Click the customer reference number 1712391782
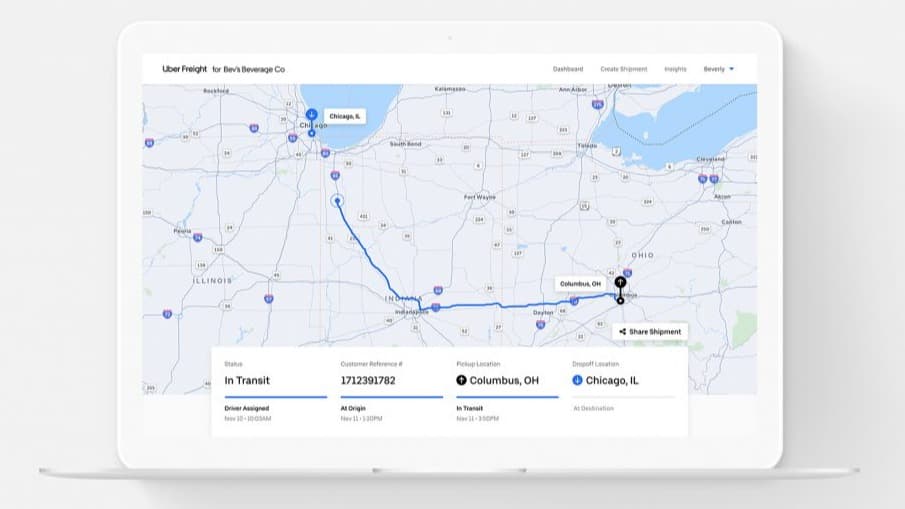The height and width of the screenshot is (509, 905). [x=370, y=380]
